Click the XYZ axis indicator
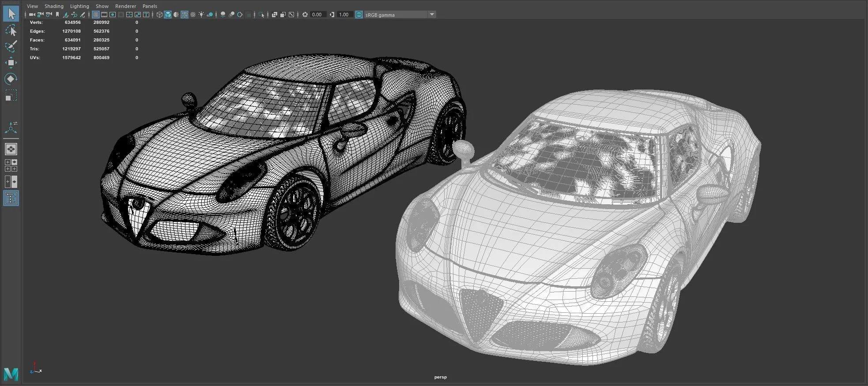This screenshot has width=868, height=386. click(35, 368)
